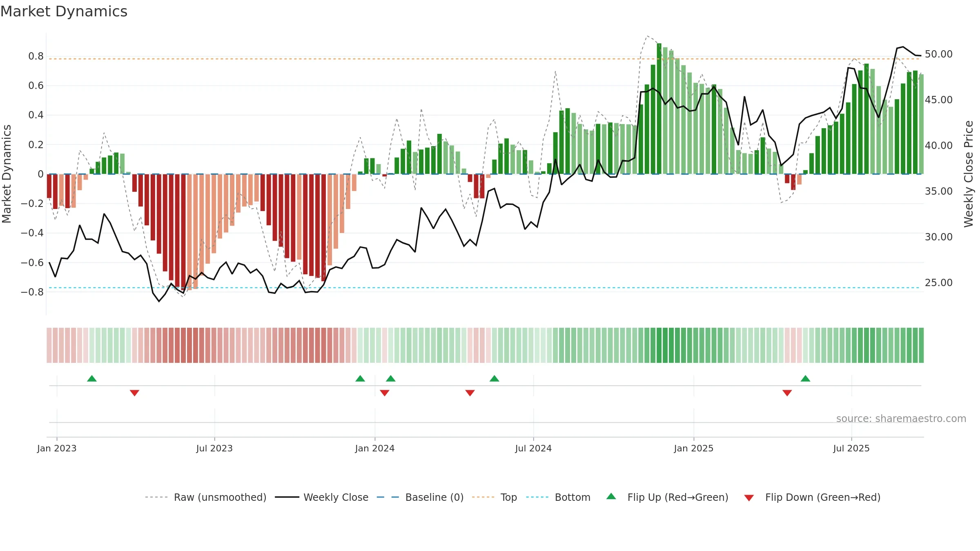980x551 pixels.
Task: Click the red flip-down marker in spring 2024
Action: point(470,393)
